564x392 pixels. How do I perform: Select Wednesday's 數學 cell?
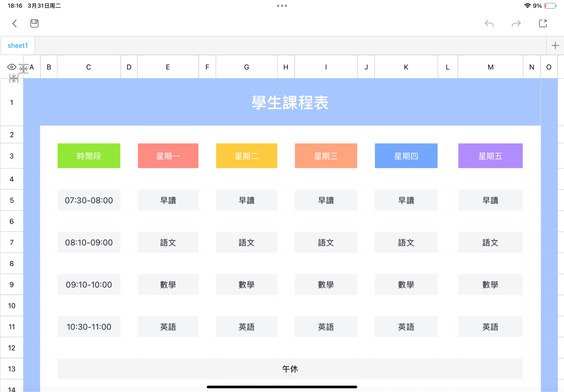click(326, 284)
